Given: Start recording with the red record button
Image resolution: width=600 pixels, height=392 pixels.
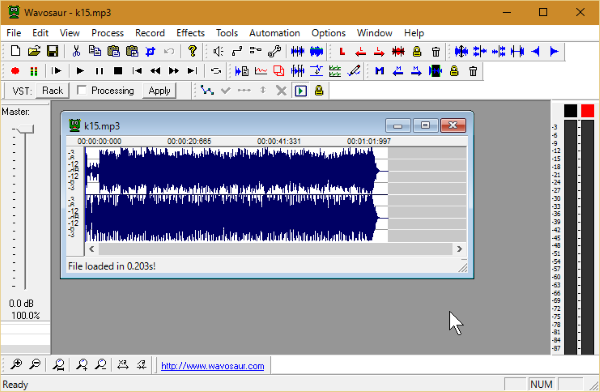Looking at the screenshot, I should [x=15, y=71].
